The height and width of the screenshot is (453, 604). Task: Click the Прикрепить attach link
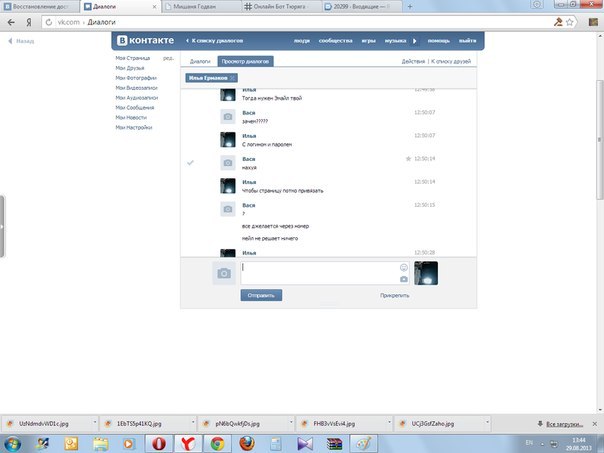pos(394,295)
